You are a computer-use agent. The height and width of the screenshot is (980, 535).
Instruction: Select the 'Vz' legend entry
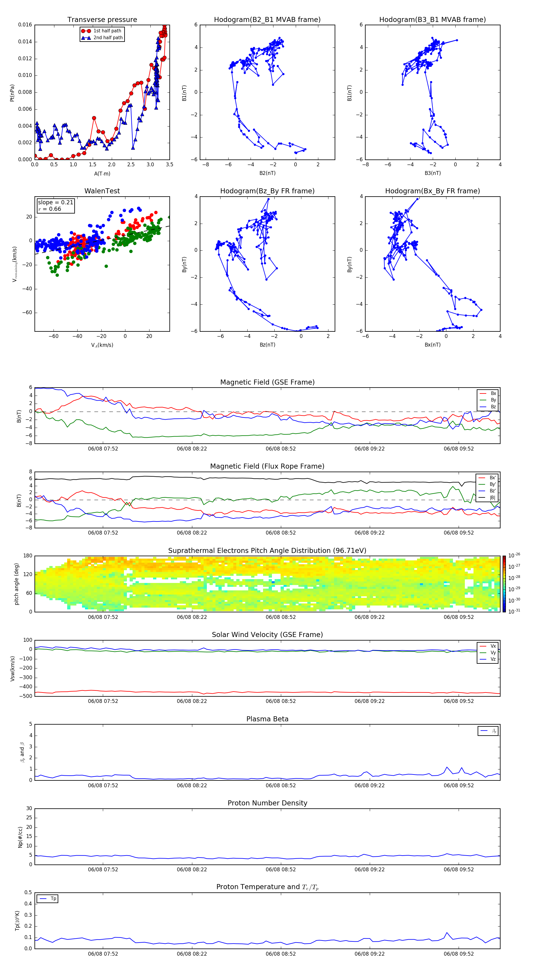pos(488,659)
